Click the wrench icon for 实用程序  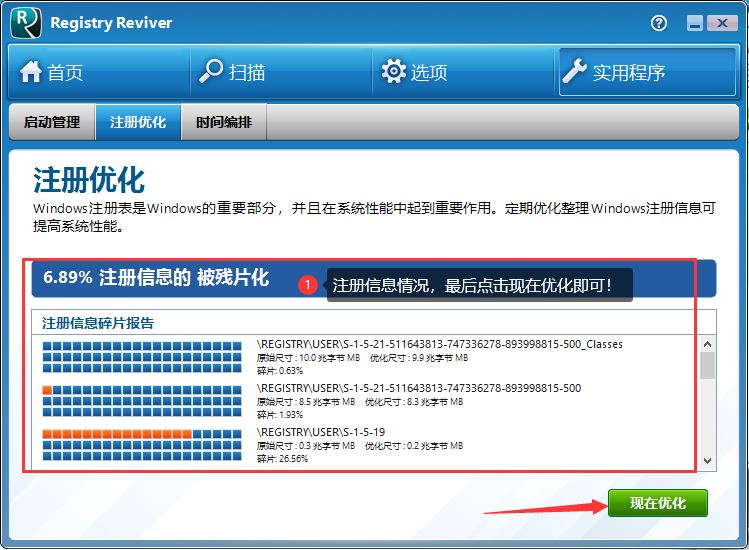[574, 71]
